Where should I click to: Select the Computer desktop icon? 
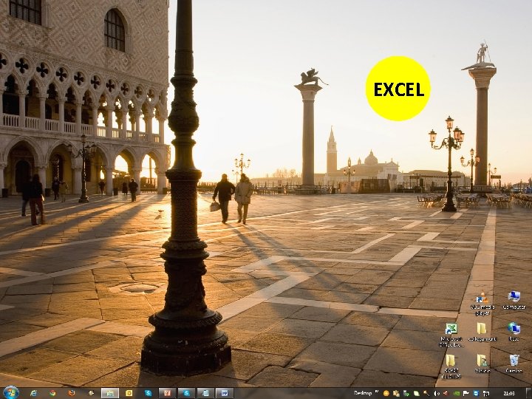pyautogui.click(x=514, y=300)
